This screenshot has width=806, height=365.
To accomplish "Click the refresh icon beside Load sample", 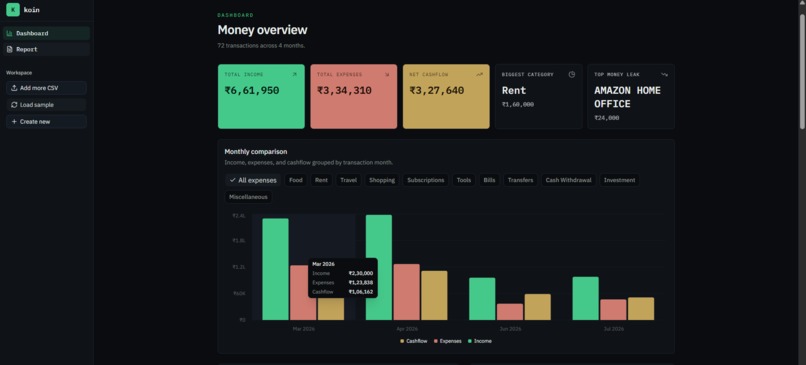I will pyautogui.click(x=14, y=105).
